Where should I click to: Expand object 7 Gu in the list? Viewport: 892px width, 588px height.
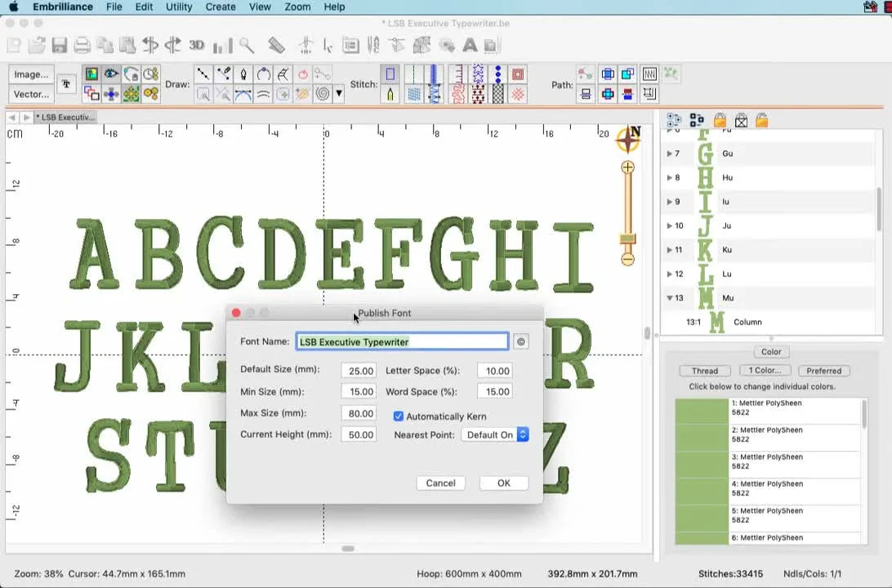(x=670, y=154)
